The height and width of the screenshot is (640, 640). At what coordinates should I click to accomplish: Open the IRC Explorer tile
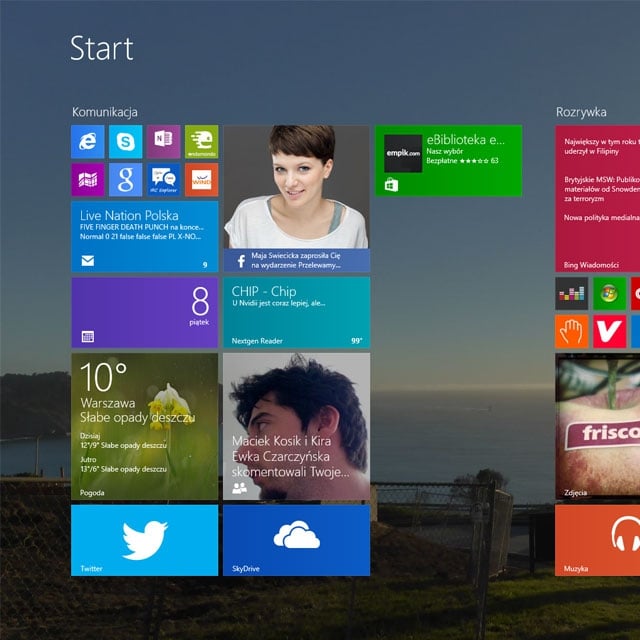point(164,180)
